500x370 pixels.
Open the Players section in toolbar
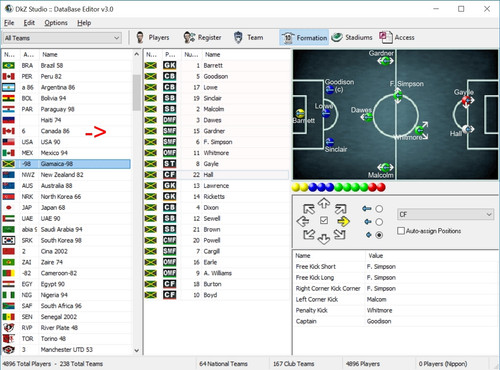point(153,37)
